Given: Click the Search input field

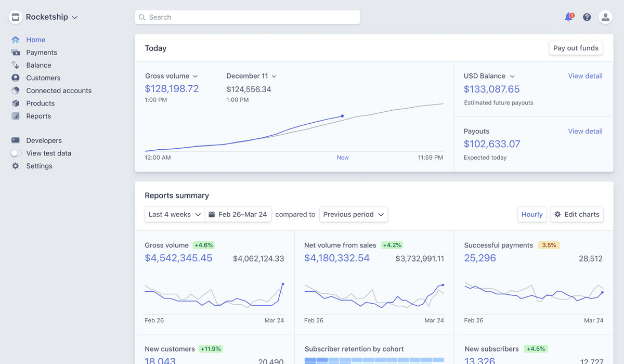Looking at the screenshot, I should point(248,17).
